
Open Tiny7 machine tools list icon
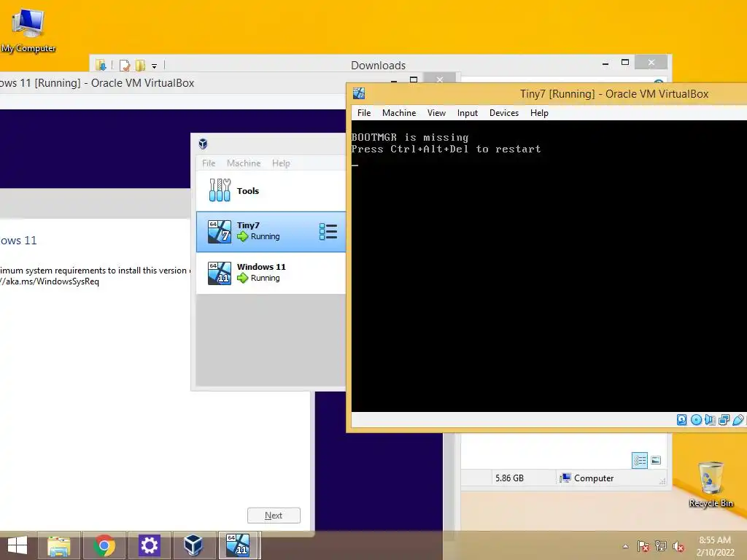pyautogui.click(x=328, y=232)
